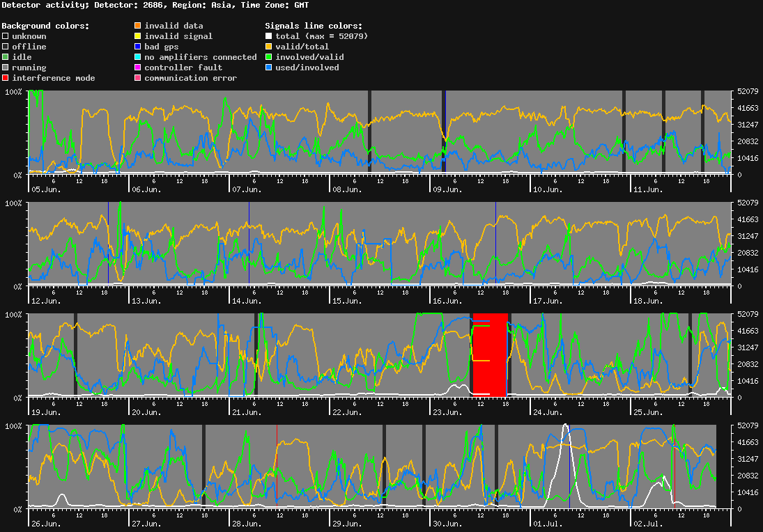Click the orange 'invalid data' swatch

click(138, 26)
